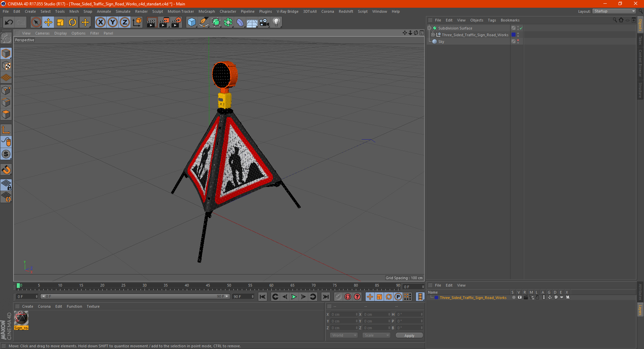
Task: Expand Three_Sided_Traffic_Sign_Road_Works object tree
Action: click(x=433, y=35)
